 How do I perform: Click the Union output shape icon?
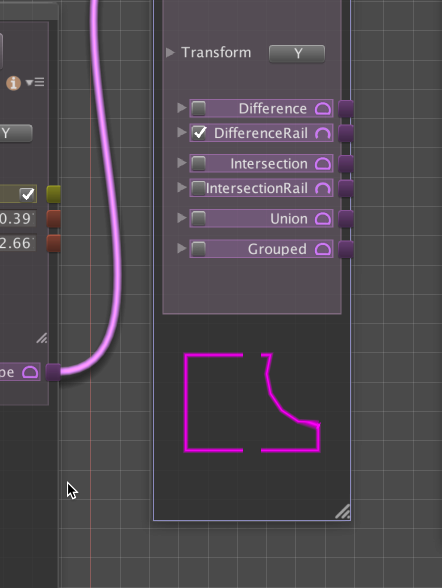pos(323,219)
